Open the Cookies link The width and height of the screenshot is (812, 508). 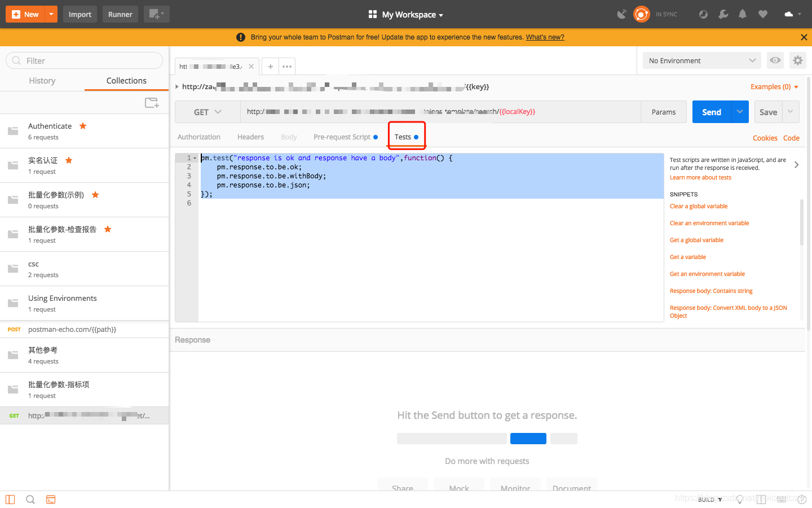tap(765, 138)
